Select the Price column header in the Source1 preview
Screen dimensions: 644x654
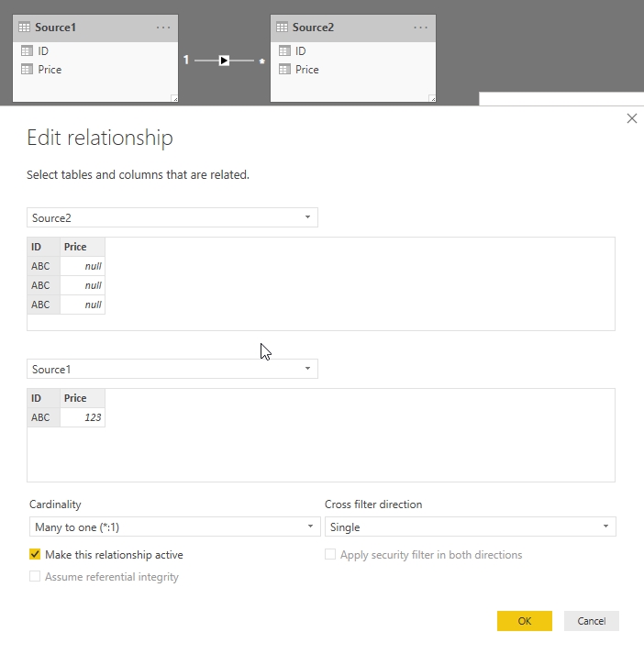83,398
